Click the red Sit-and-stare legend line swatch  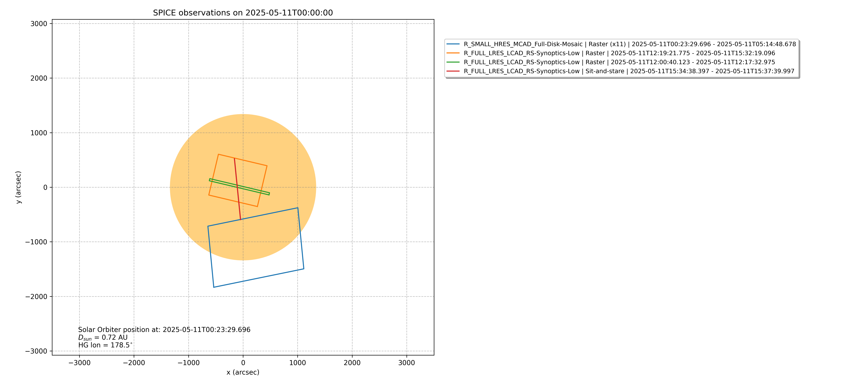453,71
